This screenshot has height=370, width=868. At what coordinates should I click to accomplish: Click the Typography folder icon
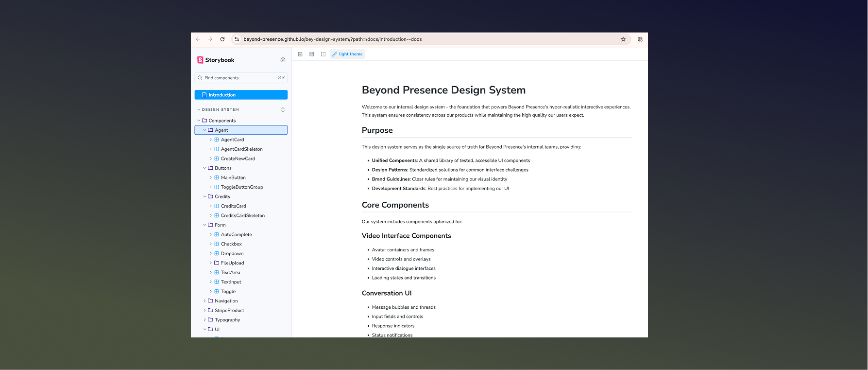(x=211, y=320)
